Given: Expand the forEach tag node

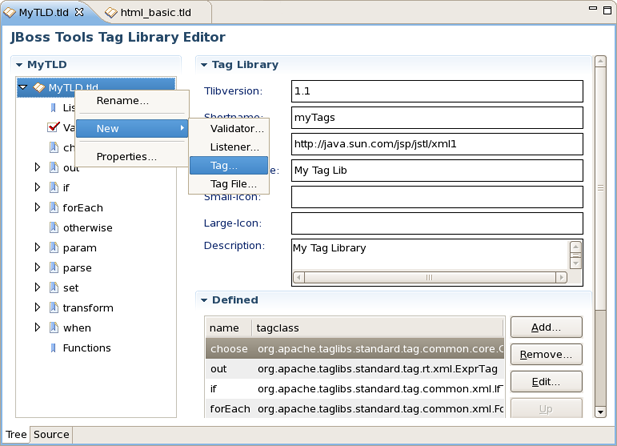Looking at the screenshot, I should (37, 207).
